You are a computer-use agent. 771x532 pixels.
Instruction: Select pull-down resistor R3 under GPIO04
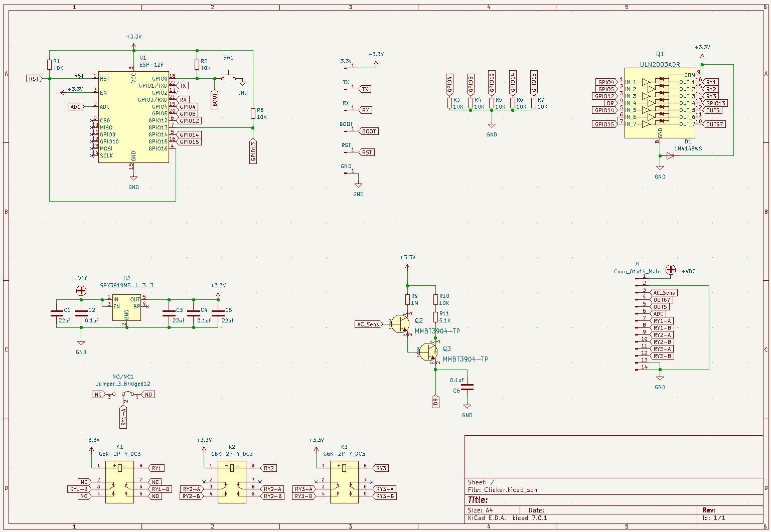point(449,103)
